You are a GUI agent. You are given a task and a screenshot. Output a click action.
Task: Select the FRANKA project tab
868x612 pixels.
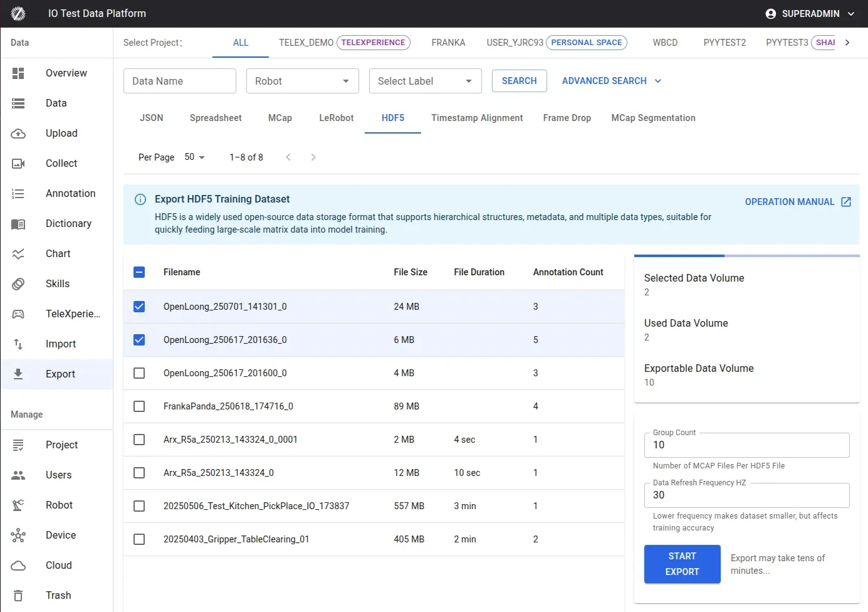(x=449, y=43)
